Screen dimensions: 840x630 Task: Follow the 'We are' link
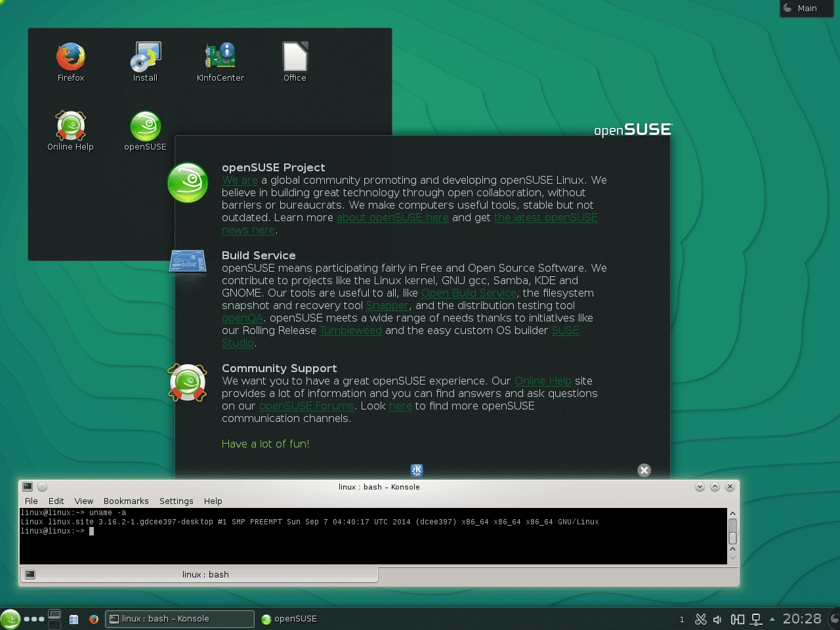coord(240,180)
